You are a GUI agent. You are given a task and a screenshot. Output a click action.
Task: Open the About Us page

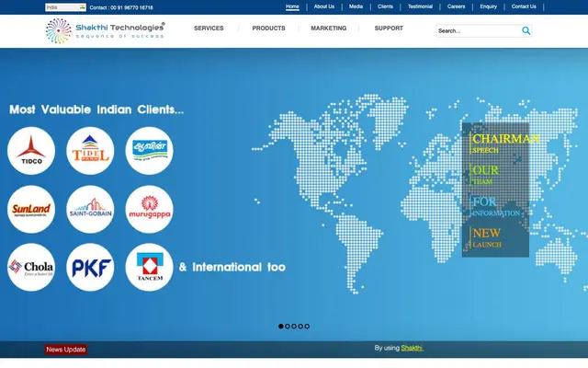tap(324, 6)
